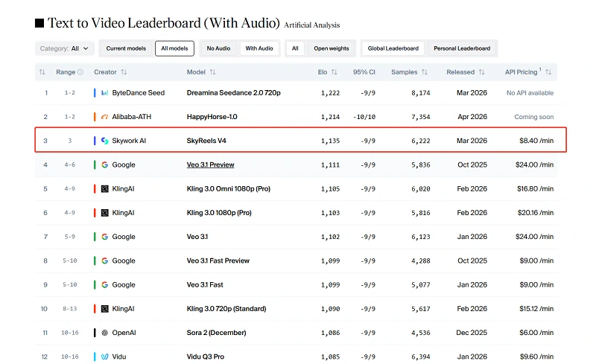596x364 pixels.
Task: Click the Samples value 8,174
Action: tap(421, 93)
